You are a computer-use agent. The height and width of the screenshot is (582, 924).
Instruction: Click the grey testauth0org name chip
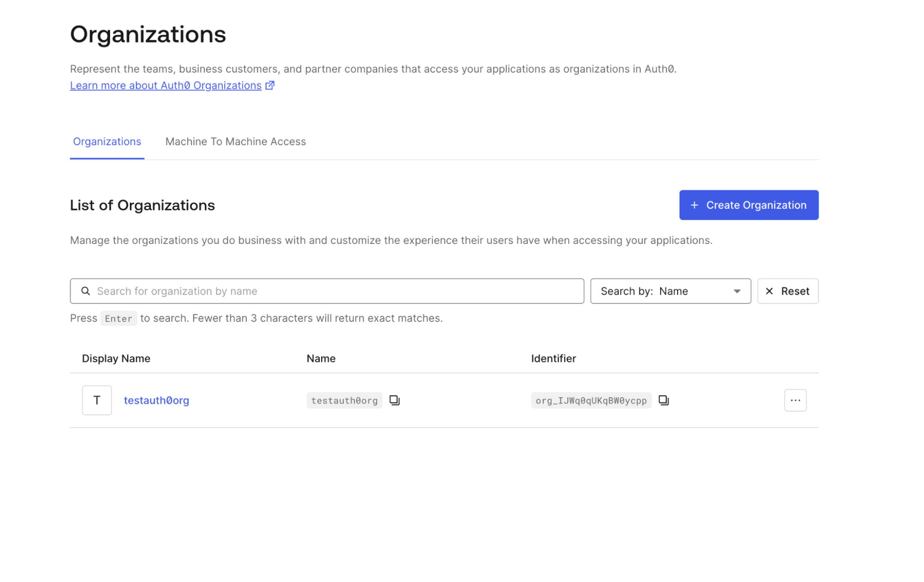pyautogui.click(x=344, y=400)
